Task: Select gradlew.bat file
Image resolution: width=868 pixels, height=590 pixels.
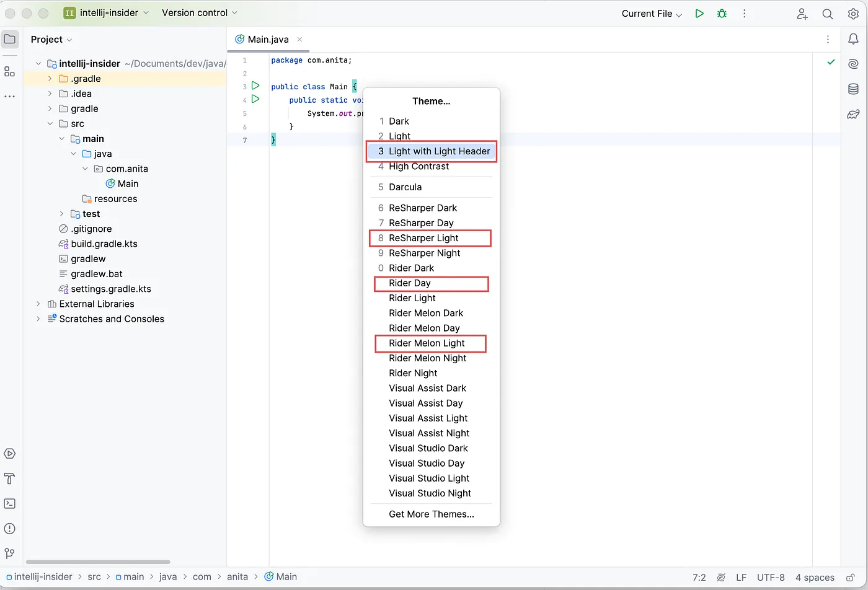Action: [x=91, y=274]
